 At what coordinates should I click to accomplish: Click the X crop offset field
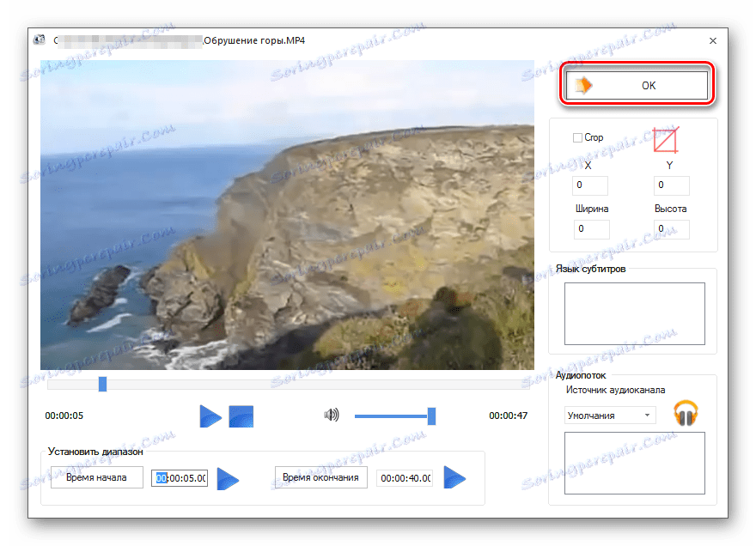[590, 185]
